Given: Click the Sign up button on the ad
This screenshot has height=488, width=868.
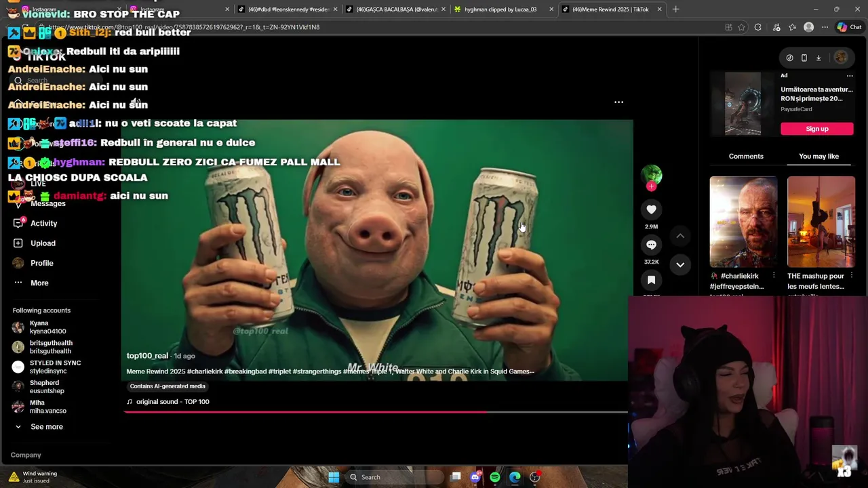Looking at the screenshot, I should tap(816, 129).
